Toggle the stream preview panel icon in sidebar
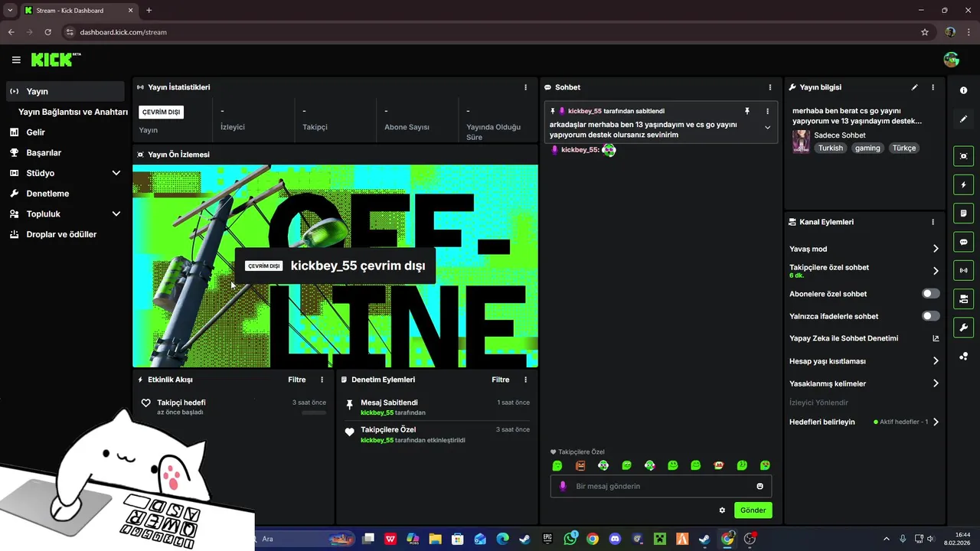This screenshot has height=551, width=980. (x=963, y=156)
